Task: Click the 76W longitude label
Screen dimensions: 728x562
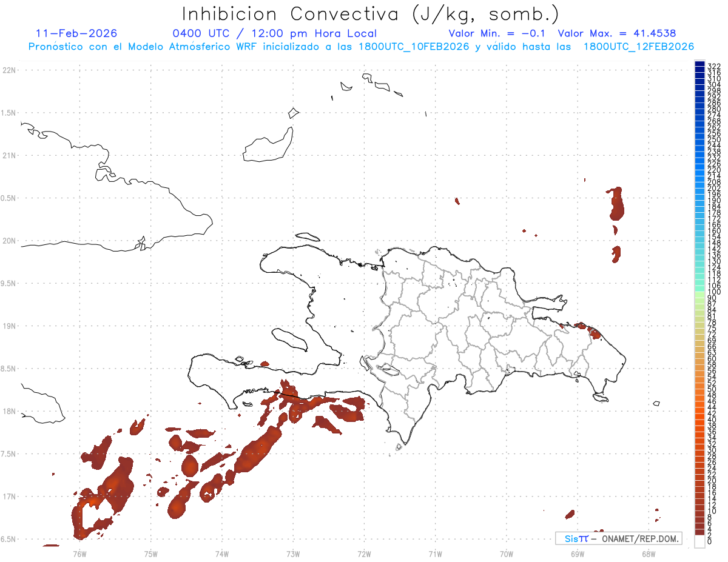Action: click(79, 554)
